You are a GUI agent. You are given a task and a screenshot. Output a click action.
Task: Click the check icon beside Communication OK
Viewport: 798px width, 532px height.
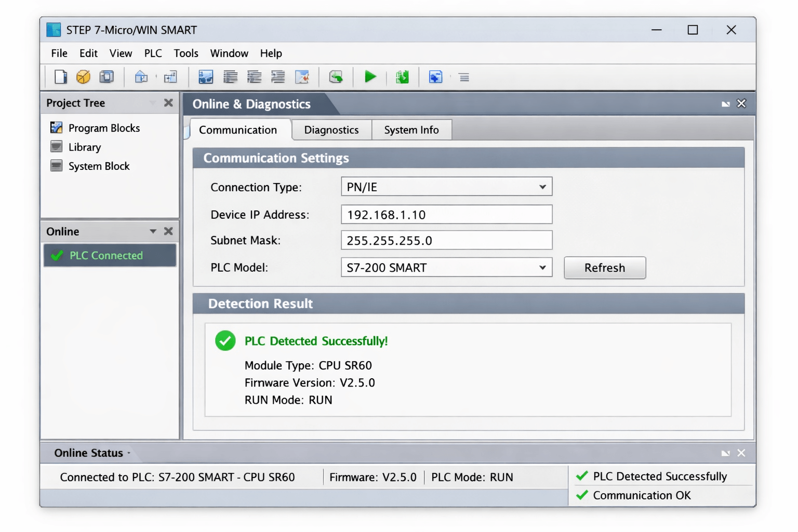(582, 495)
